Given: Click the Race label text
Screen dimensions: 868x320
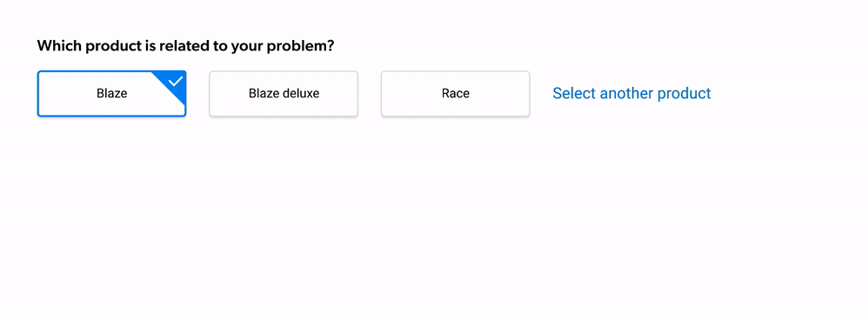Looking at the screenshot, I should coord(456,94).
